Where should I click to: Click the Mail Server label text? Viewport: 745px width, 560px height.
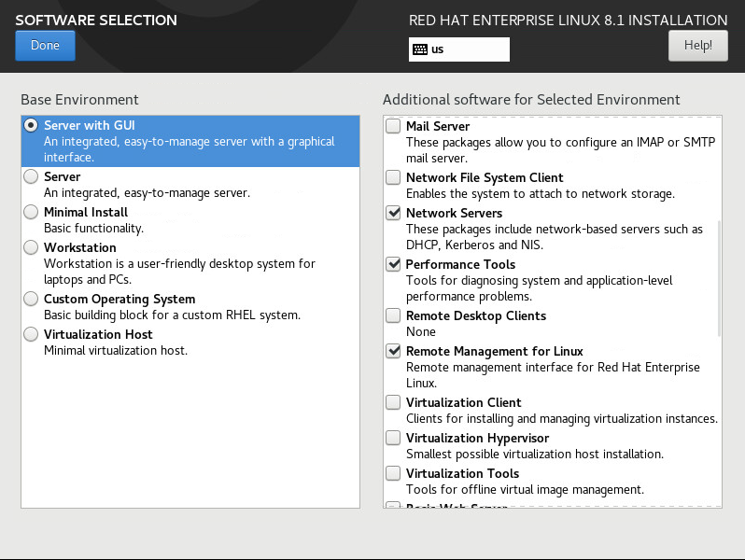click(x=438, y=126)
